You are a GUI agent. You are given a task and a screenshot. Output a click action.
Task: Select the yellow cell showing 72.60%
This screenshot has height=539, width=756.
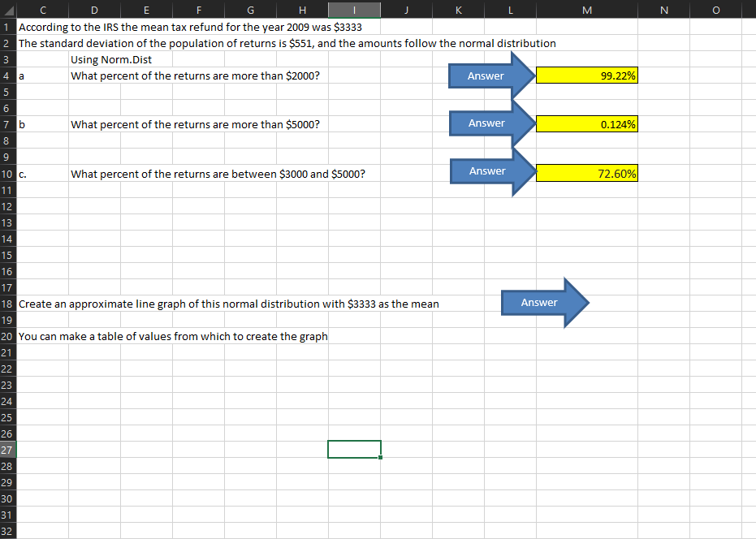coord(586,172)
